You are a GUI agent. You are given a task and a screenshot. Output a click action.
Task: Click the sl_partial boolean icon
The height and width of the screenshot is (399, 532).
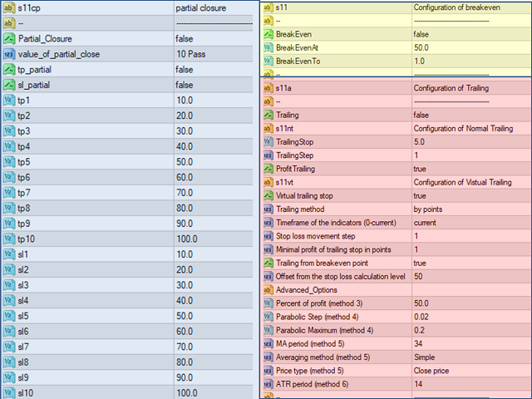[x=9, y=85]
